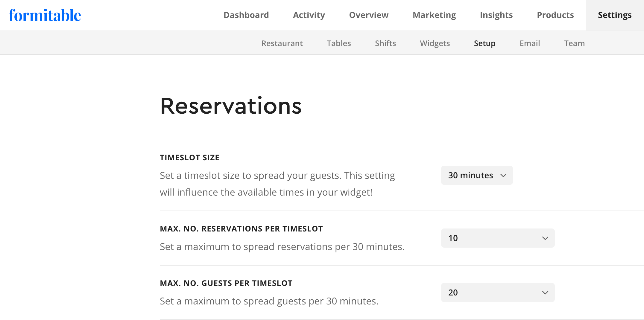
Task: Go to the Products section
Action: pyautogui.click(x=555, y=15)
